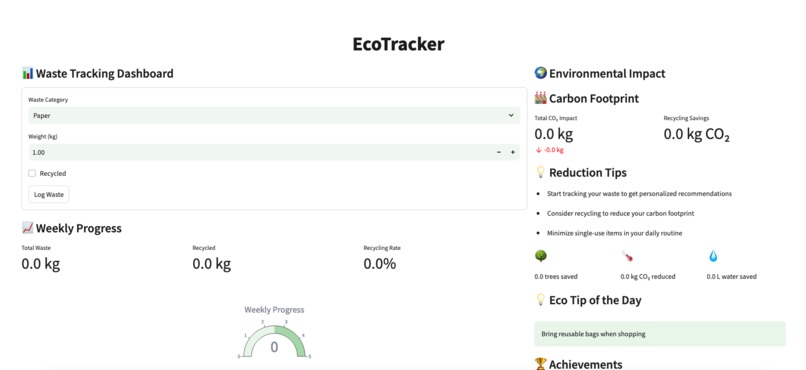
Task: Click the '0.0 kg CO₂ reduced' label
Action: 648,276
